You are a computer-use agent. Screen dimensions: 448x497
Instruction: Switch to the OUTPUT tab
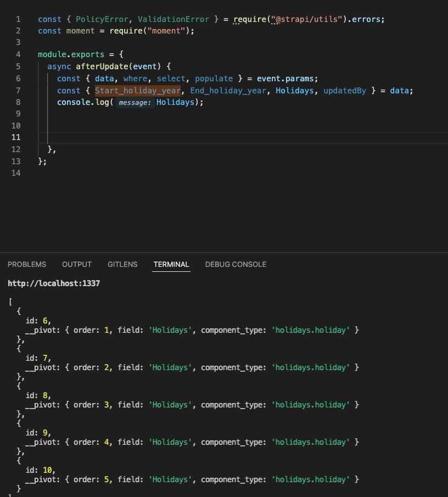(77, 264)
